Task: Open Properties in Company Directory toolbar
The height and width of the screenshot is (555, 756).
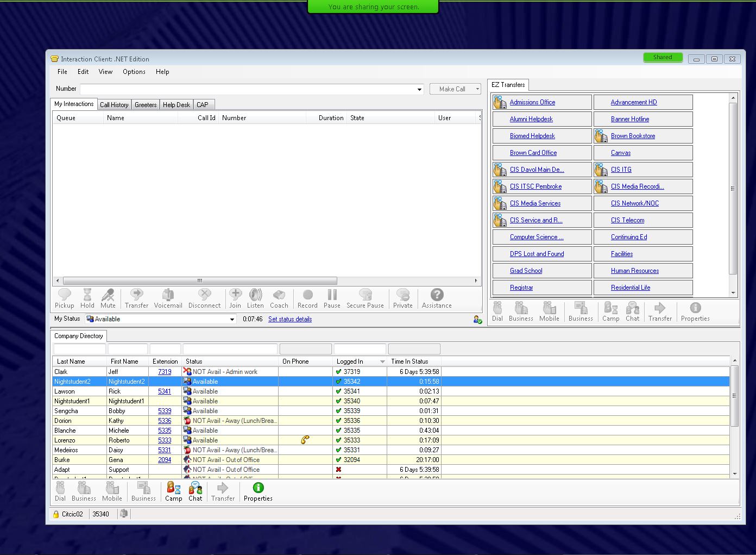Action: click(258, 488)
